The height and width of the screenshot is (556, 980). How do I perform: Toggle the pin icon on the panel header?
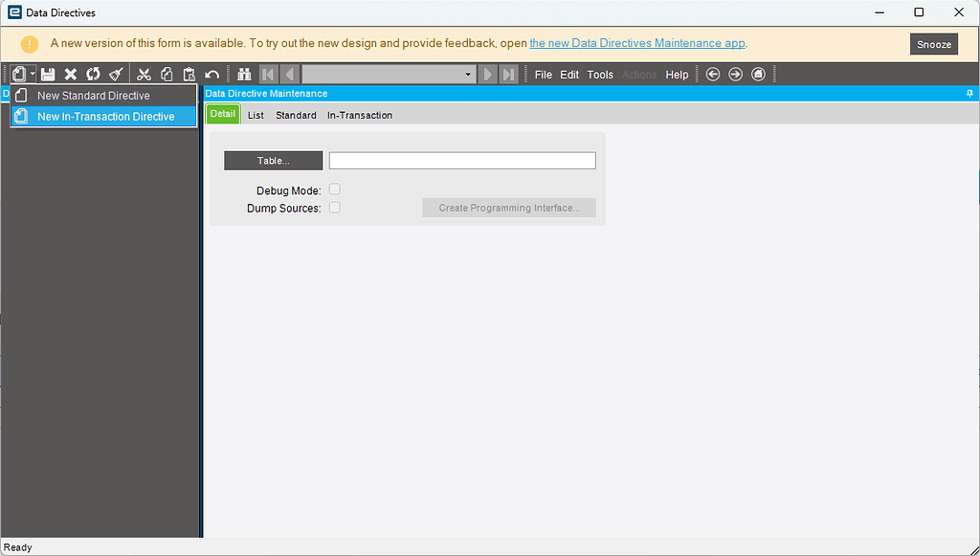tap(969, 93)
